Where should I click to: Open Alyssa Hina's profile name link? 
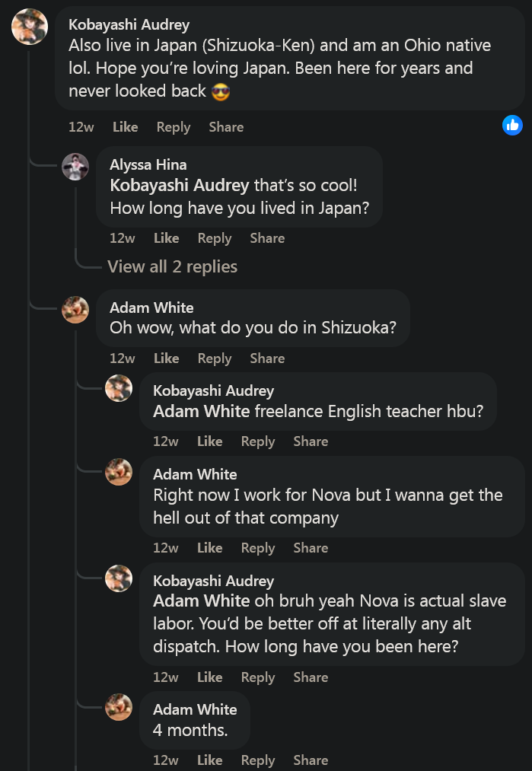point(148,164)
